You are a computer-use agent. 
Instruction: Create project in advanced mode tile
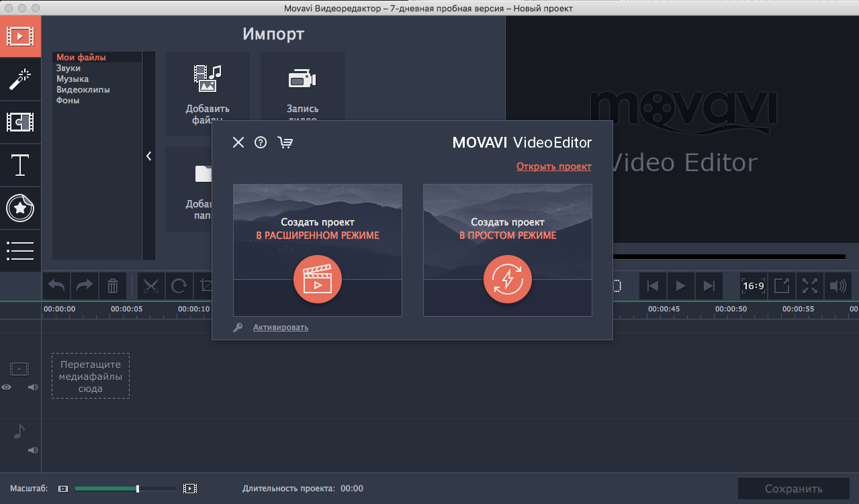(x=318, y=250)
